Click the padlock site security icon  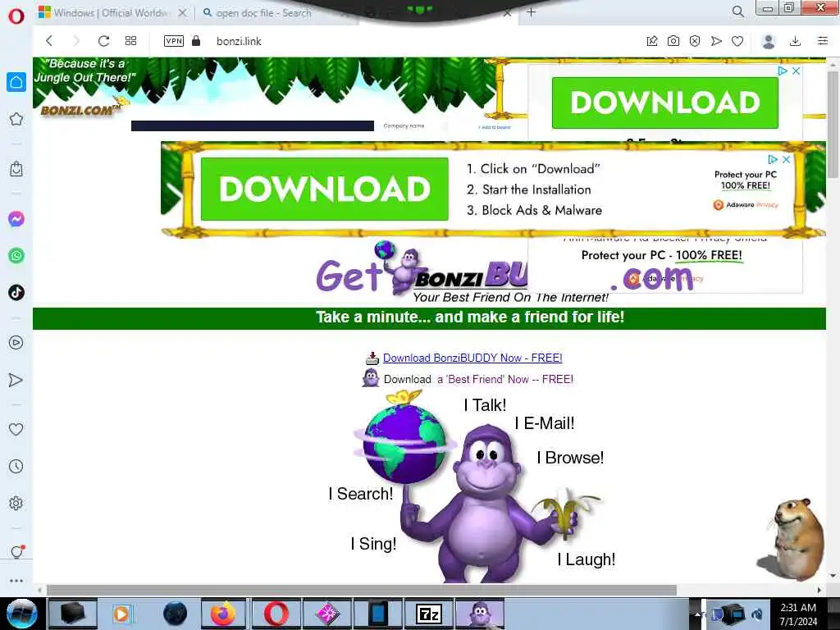point(196,41)
